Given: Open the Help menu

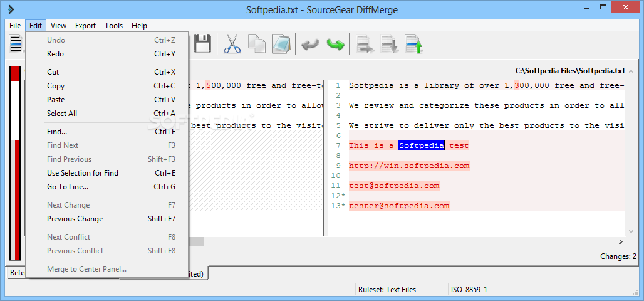Looking at the screenshot, I should coord(139,26).
